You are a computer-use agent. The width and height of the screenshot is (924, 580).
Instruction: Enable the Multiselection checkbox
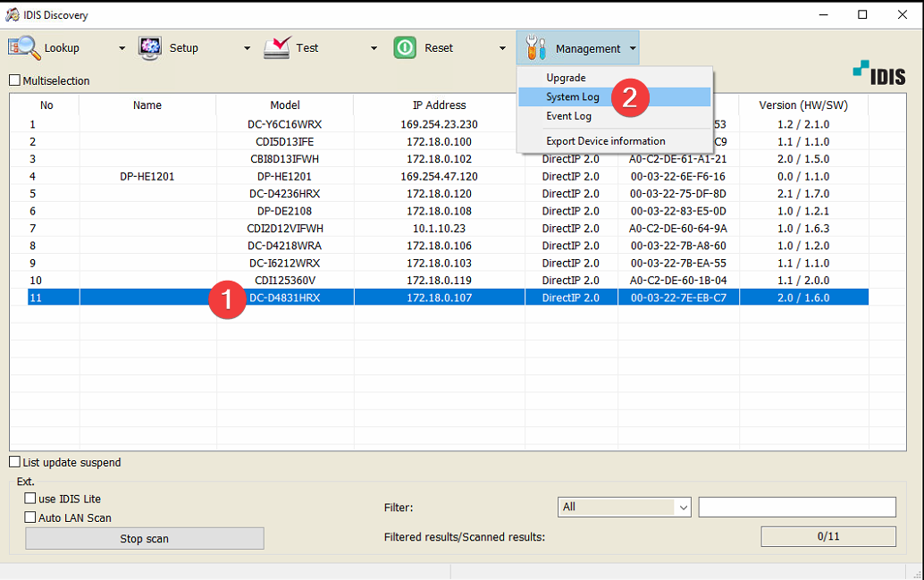(x=14, y=80)
